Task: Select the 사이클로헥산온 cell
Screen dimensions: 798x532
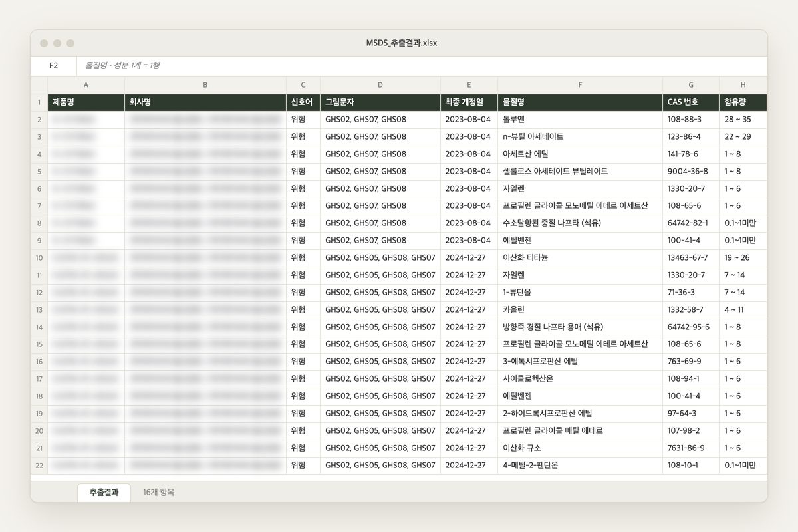Action: coord(580,379)
